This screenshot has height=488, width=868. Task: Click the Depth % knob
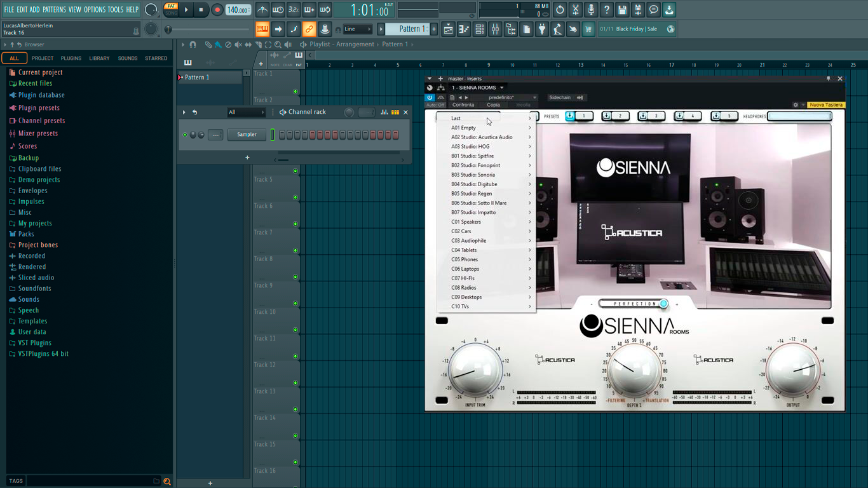pyautogui.click(x=634, y=370)
